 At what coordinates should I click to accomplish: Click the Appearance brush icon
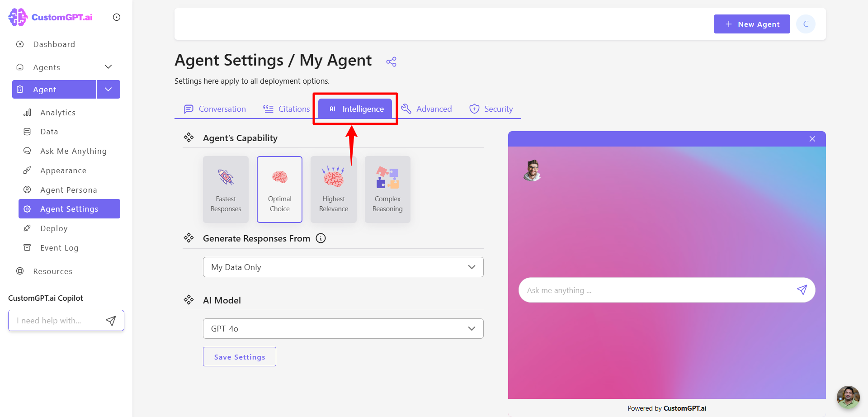point(27,170)
